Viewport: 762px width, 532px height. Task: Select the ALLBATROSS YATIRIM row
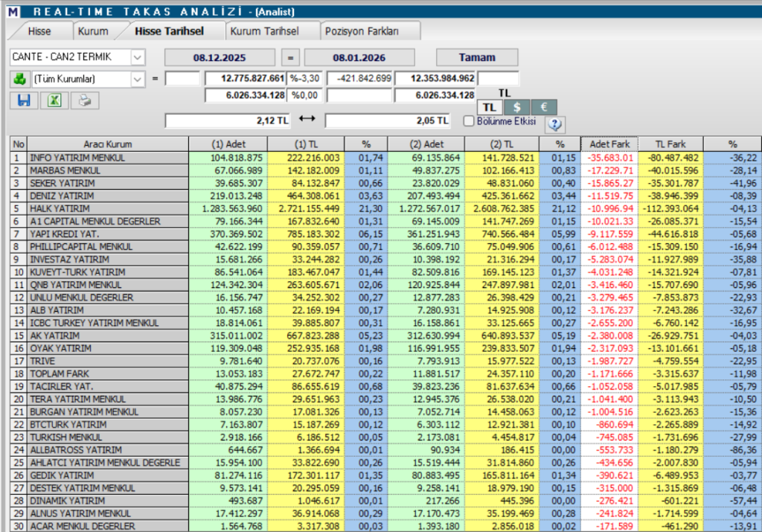coord(386,450)
